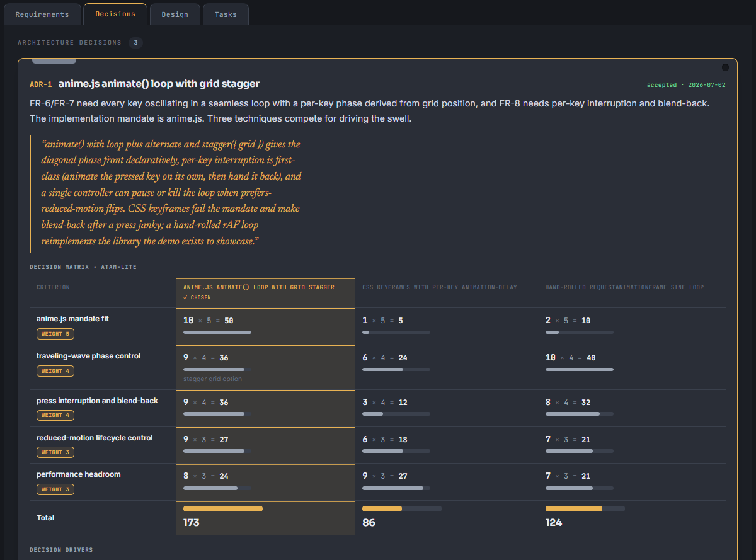Click the accepted status date label
This screenshot has height=560, width=756.
[686, 85]
